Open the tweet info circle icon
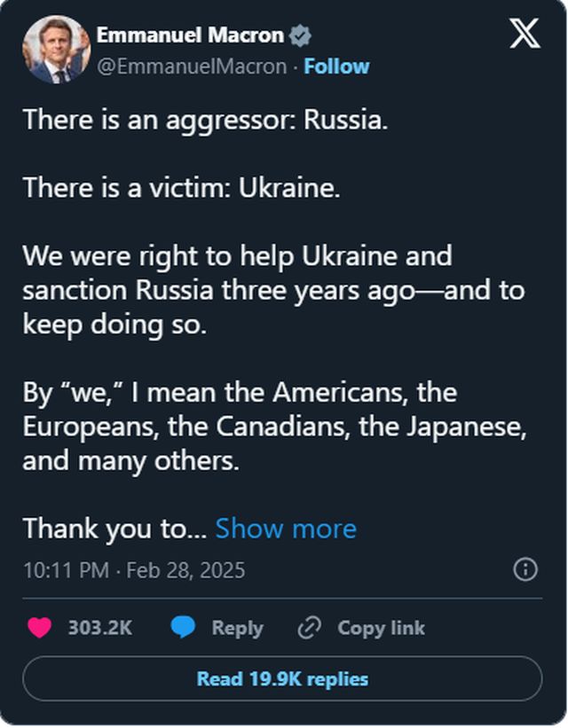The height and width of the screenshot is (728, 568). tap(526, 568)
